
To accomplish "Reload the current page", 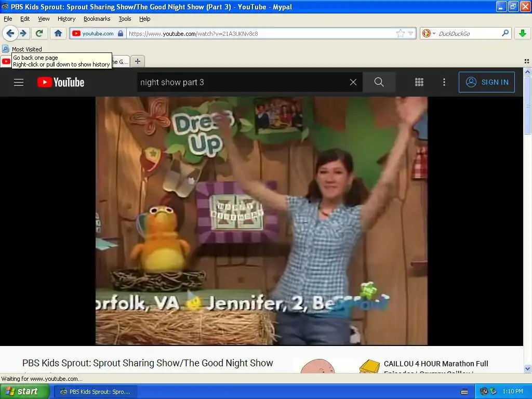I will pos(39,33).
